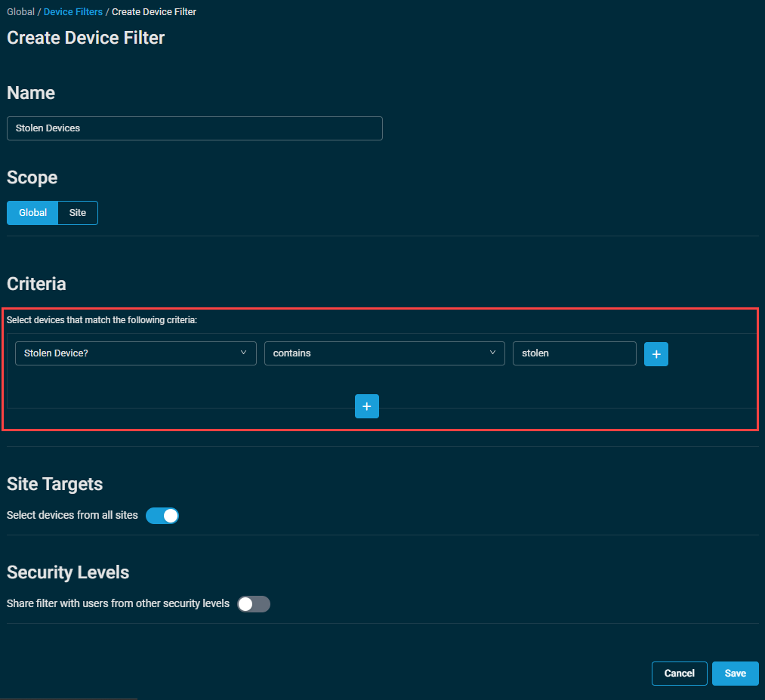Click the Global breadcrumb at top
The width and height of the screenshot is (765, 700).
pos(20,12)
